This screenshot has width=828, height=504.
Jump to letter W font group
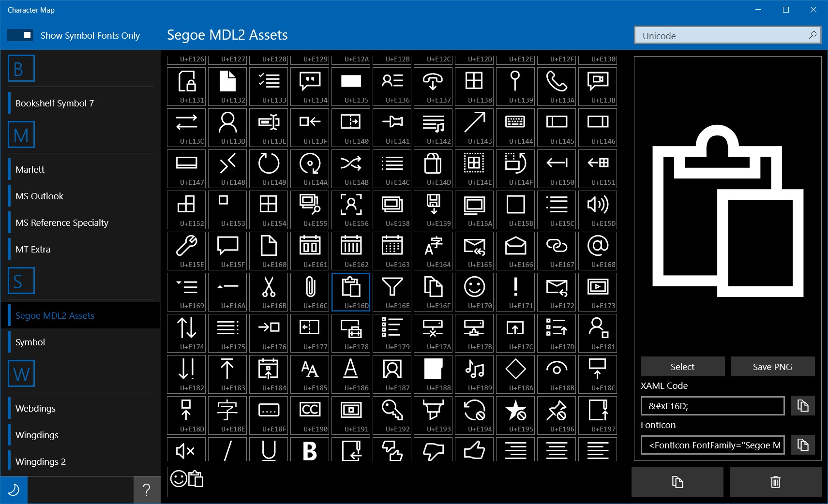click(x=21, y=373)
